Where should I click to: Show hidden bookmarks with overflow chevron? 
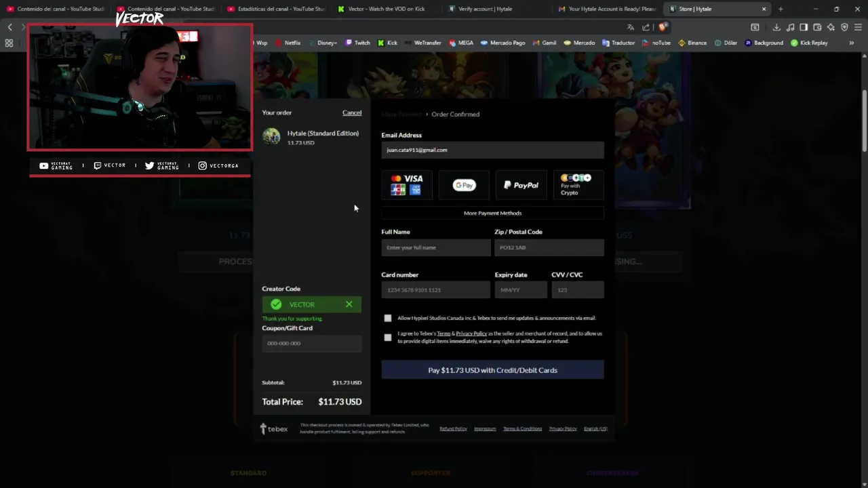[x=852, y=43]
